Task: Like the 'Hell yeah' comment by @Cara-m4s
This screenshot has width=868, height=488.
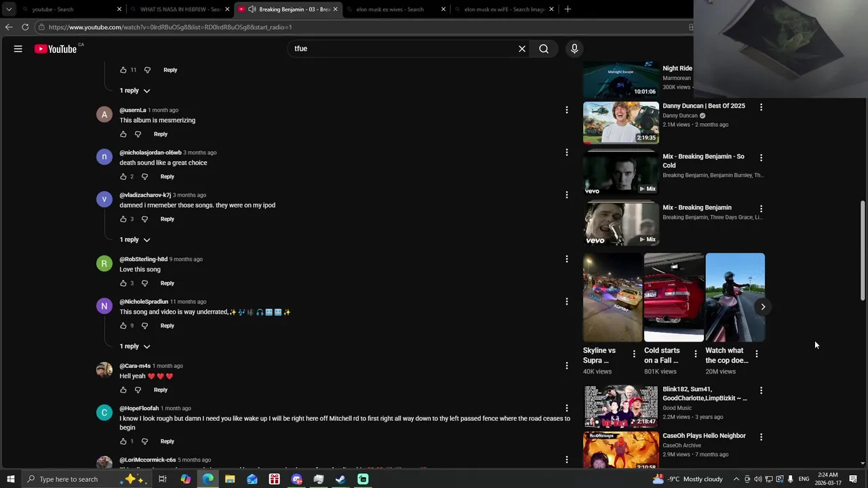Action: (123, 390)
